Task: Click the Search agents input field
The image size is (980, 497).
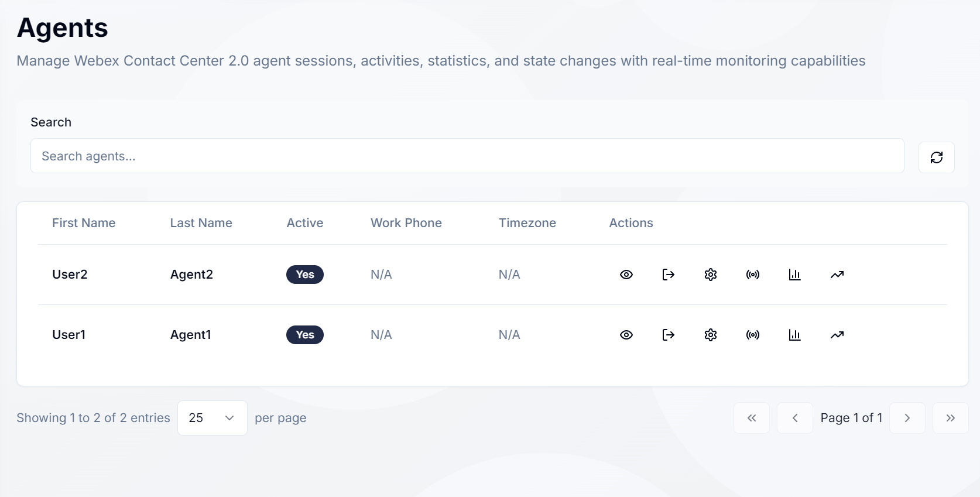Action: [467, 156]
